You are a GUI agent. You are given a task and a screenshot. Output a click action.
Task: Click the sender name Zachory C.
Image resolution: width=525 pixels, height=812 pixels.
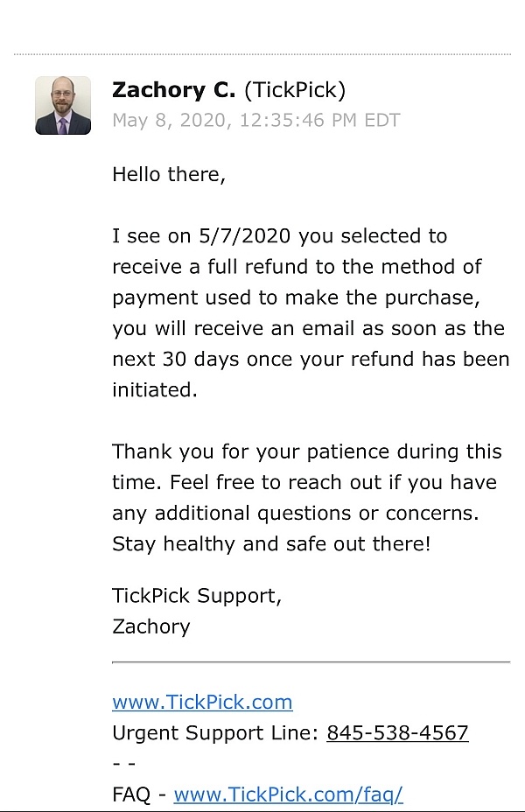point(174,90)
